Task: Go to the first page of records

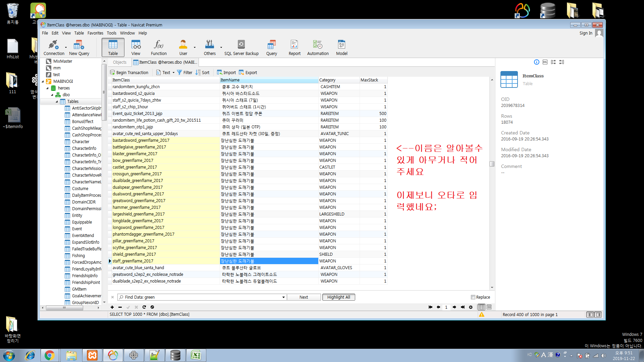Action: click(430, 307)
